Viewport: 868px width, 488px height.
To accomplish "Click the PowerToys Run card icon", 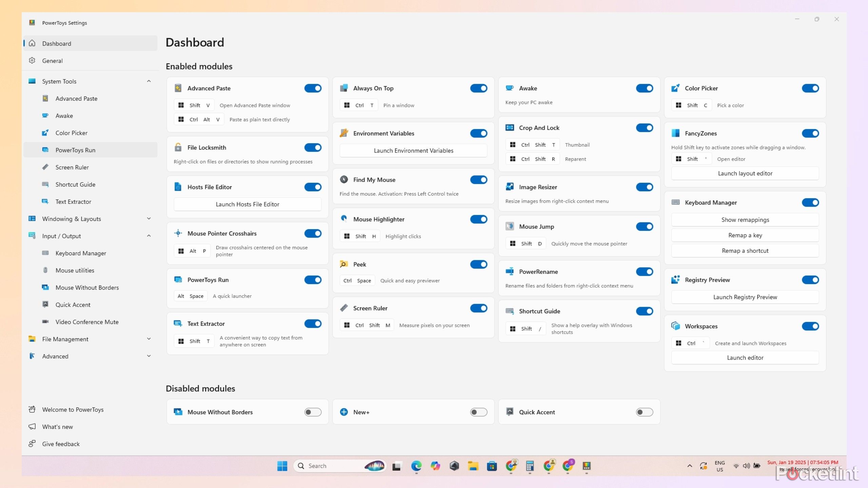I will click(178, 280).
